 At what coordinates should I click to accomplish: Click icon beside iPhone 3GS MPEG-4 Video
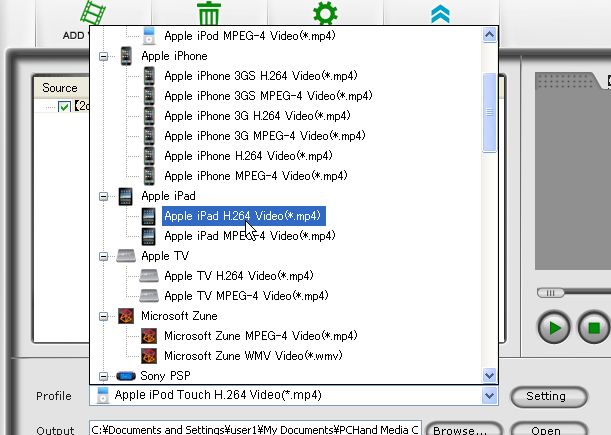pyautogui.click(x=149, y=96)
